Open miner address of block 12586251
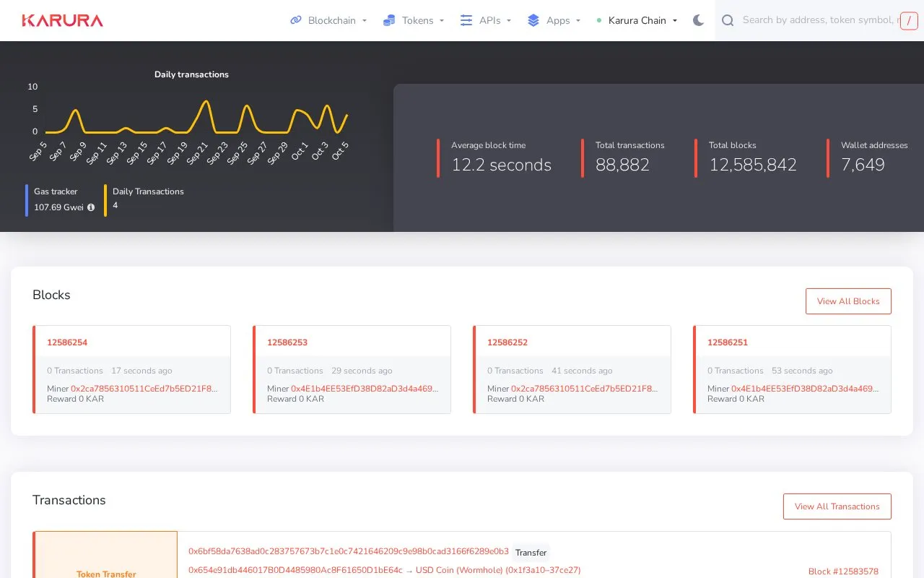 pos(805,389)
